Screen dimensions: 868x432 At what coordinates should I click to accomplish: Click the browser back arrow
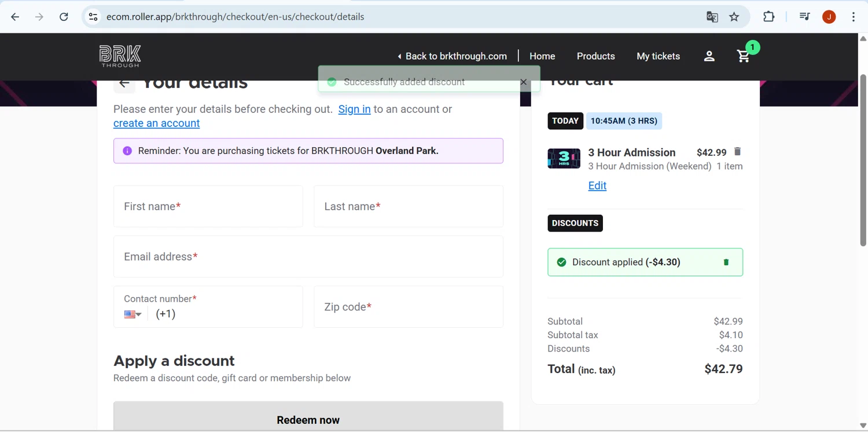15,17
